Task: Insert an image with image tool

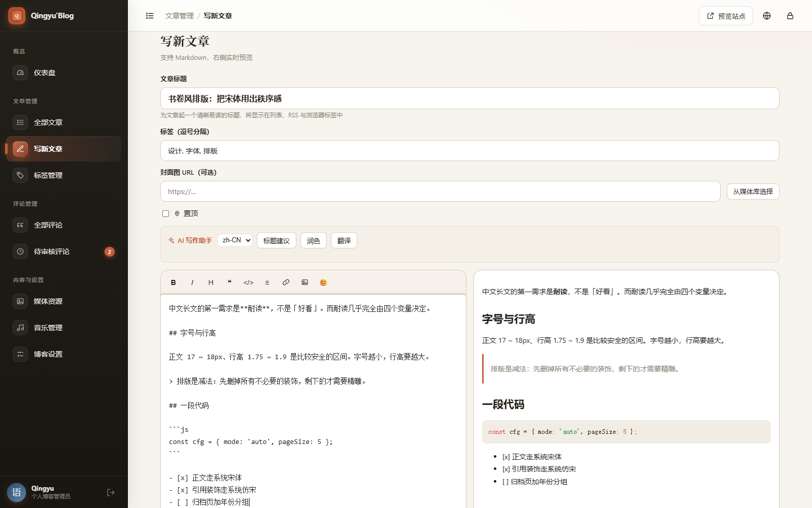Action: (304, 282)
